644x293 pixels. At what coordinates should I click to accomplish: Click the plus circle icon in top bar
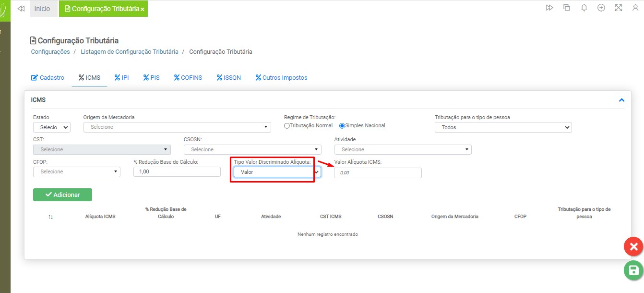point(601,8)
